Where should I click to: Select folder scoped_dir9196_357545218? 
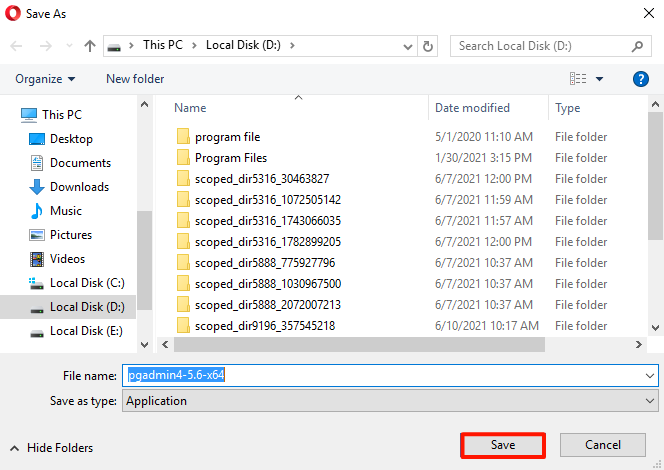pos(265,326)
